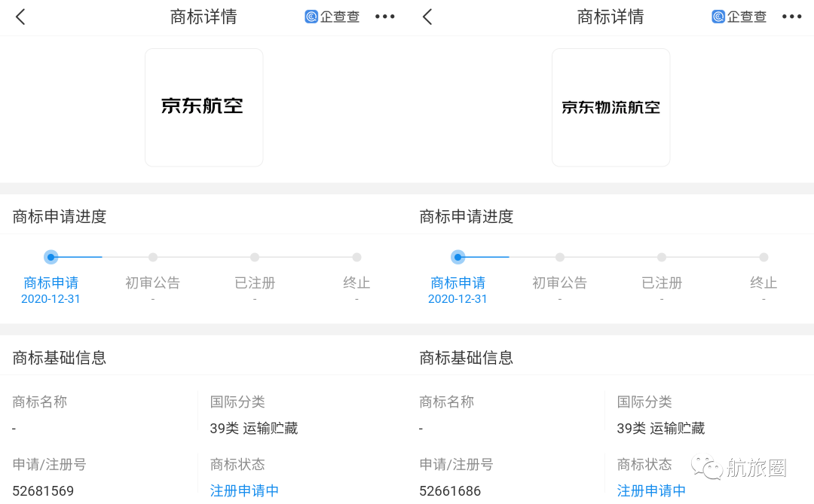Open more options on left 京东航空 page
Screen dimensions: 814x504
[384, 17]
